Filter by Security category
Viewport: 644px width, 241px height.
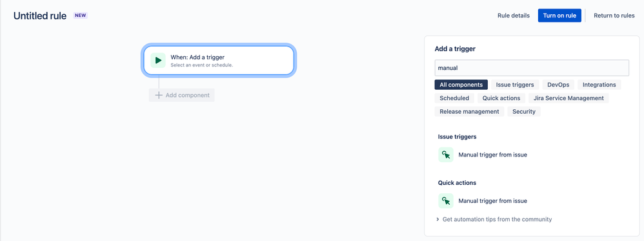pyautogui.click(x=524, y=111)
